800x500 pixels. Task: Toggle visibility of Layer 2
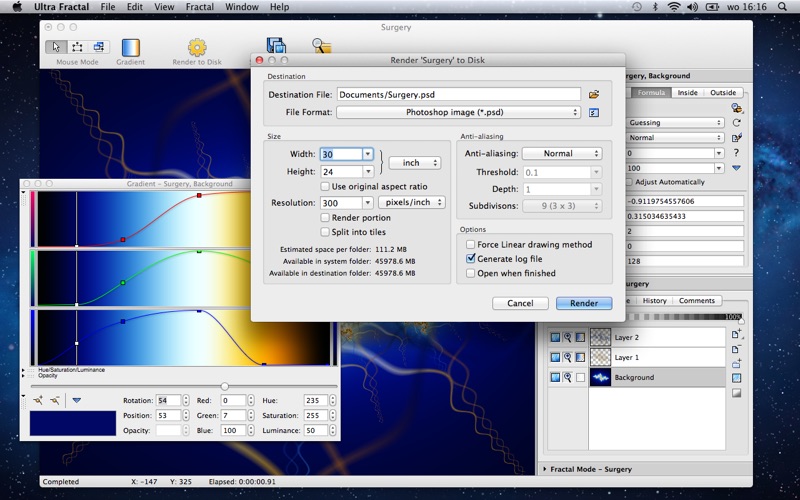(555, 337)
